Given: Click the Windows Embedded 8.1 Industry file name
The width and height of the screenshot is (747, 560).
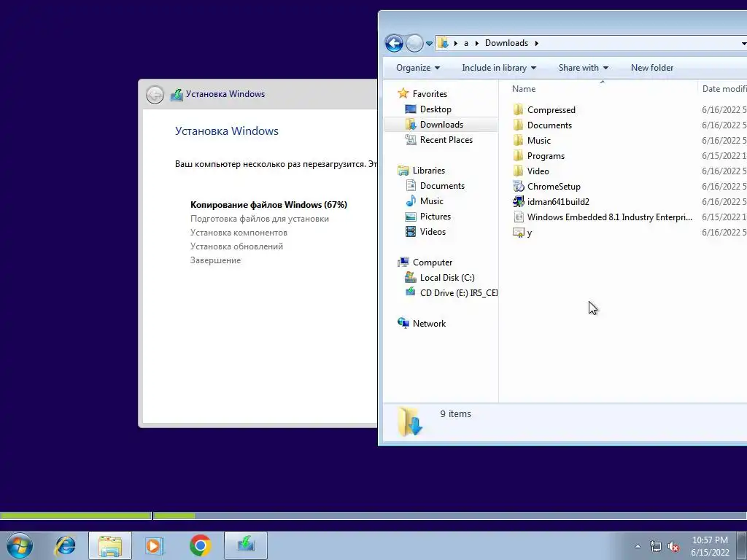Looking at the screenshot, I should pyautogui.click(x=609, y=217).
